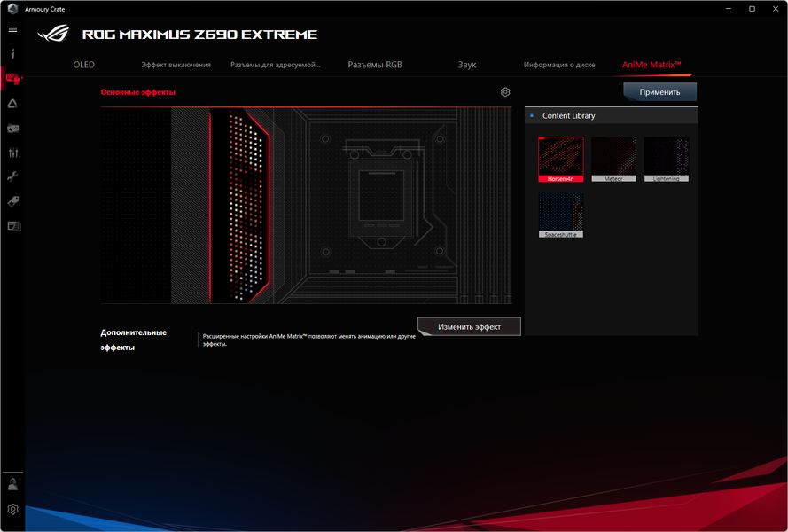Maximize the Armoury Crate window

752,9
